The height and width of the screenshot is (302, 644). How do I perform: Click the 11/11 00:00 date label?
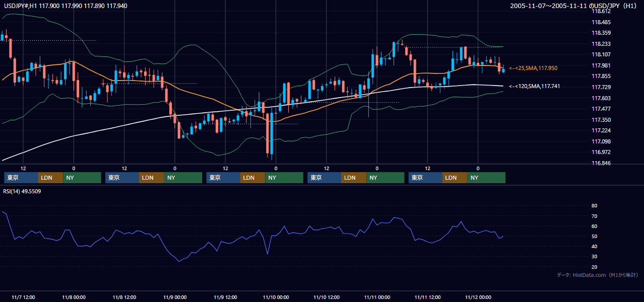pyautogui.click(x=377, y=297)
